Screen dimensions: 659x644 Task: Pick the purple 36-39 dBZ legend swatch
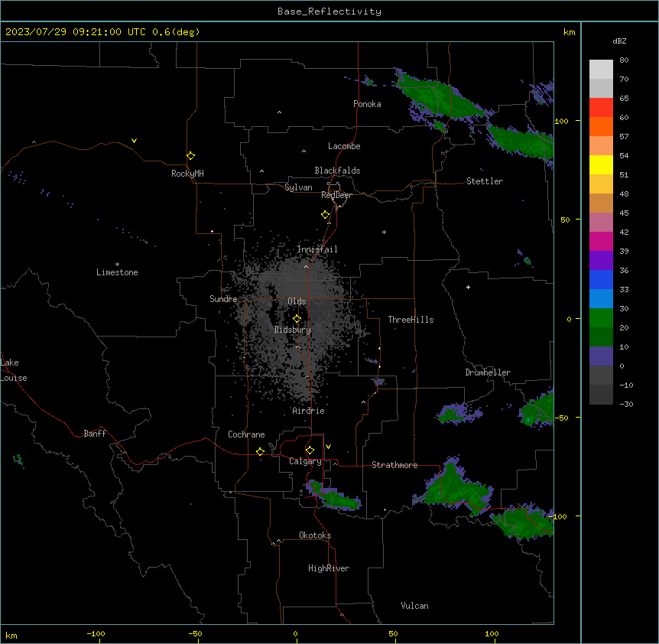click(601, 261)
